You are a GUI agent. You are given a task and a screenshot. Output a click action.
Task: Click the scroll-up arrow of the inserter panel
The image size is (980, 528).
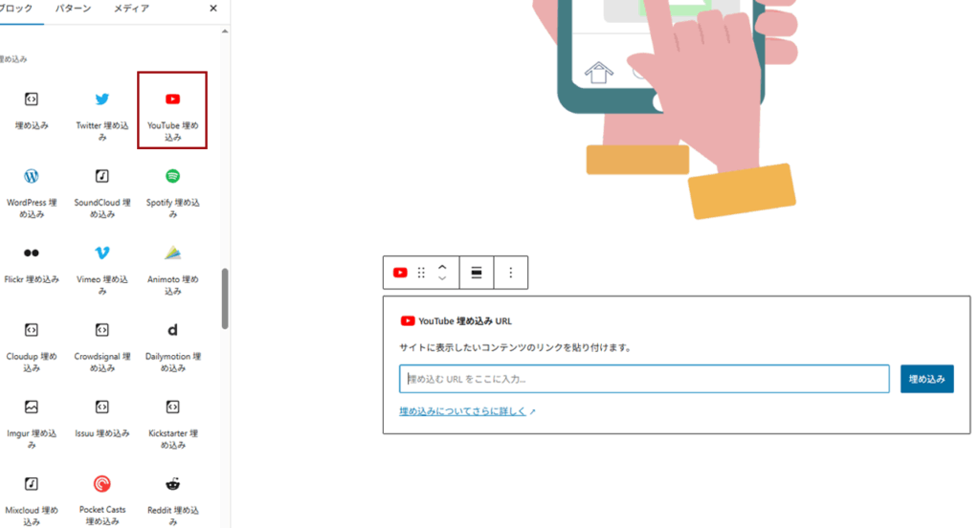225,32
